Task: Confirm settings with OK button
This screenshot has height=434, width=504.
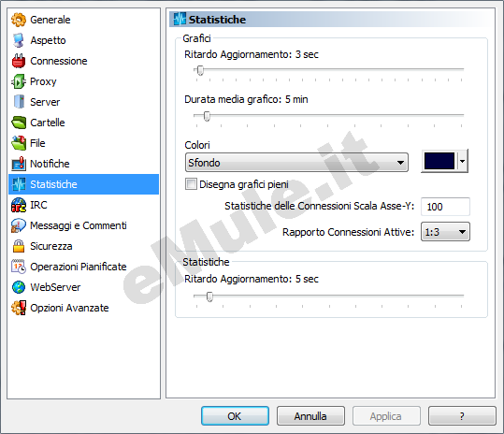Action: click(235, 416)
